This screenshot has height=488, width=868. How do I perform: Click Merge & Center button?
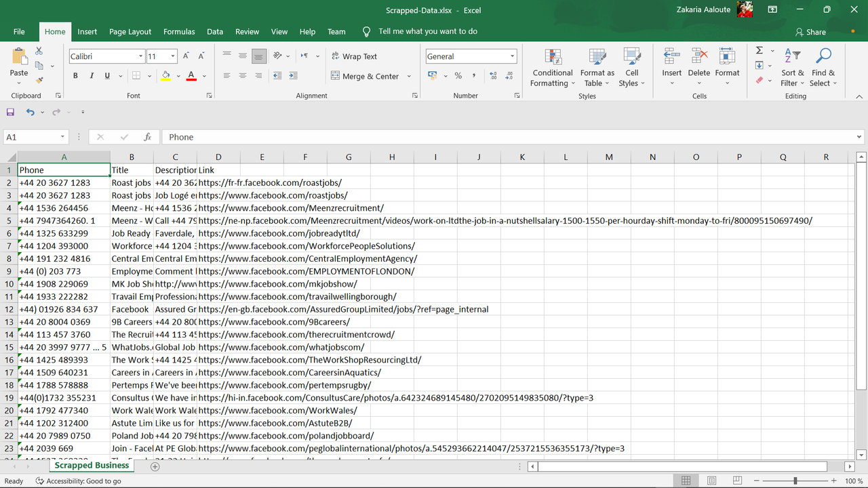tap(366, 76)
